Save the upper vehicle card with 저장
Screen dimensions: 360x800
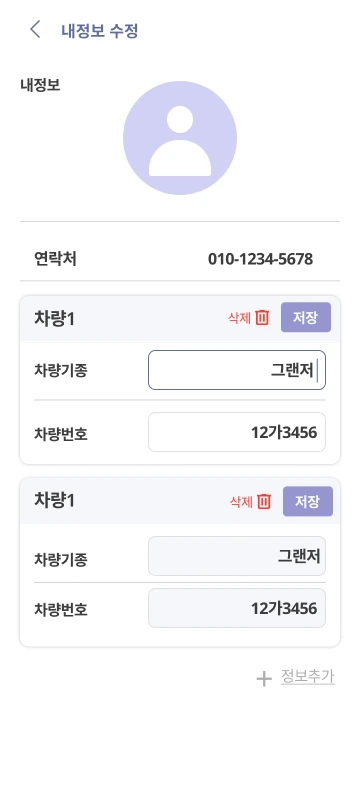(x=306, y=317)
